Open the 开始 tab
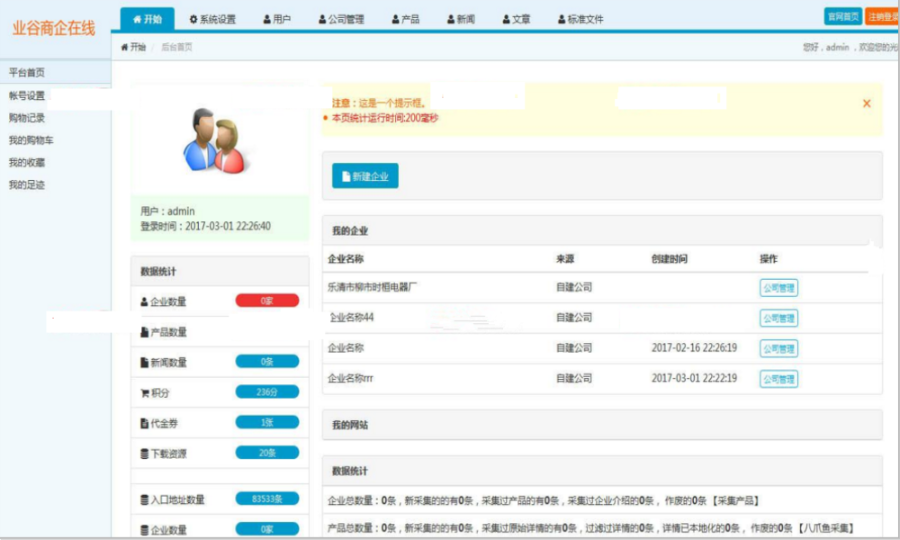This screenshot has height=540, width=900. click(x=147, y=19)
